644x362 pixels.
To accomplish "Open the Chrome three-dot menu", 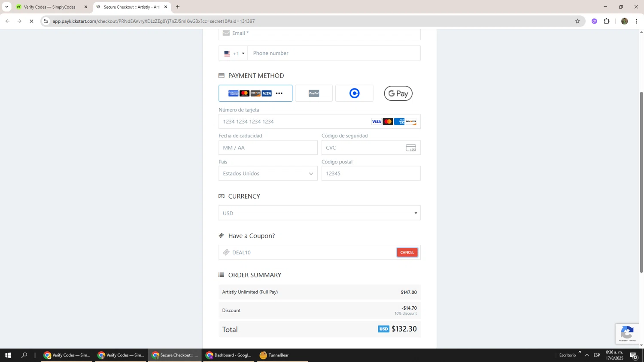I will pos(637,21).
